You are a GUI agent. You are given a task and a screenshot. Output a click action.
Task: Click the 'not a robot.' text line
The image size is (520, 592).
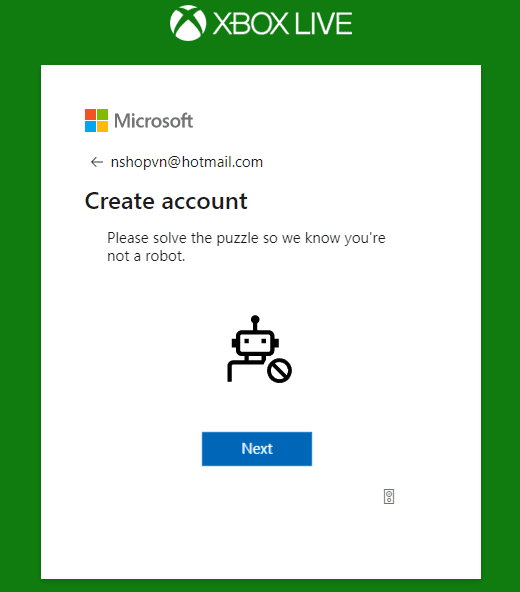point(146,256)
